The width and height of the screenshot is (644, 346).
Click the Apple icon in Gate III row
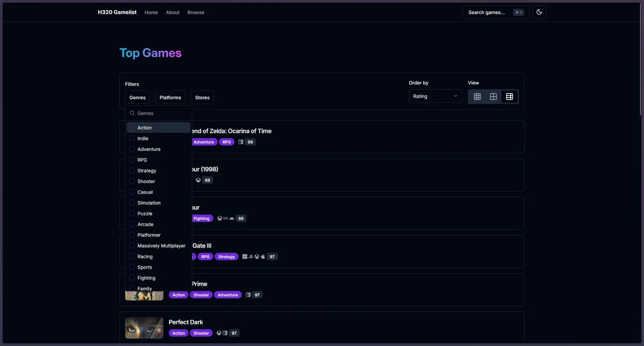pyautogui.click(x=263, y=256)
